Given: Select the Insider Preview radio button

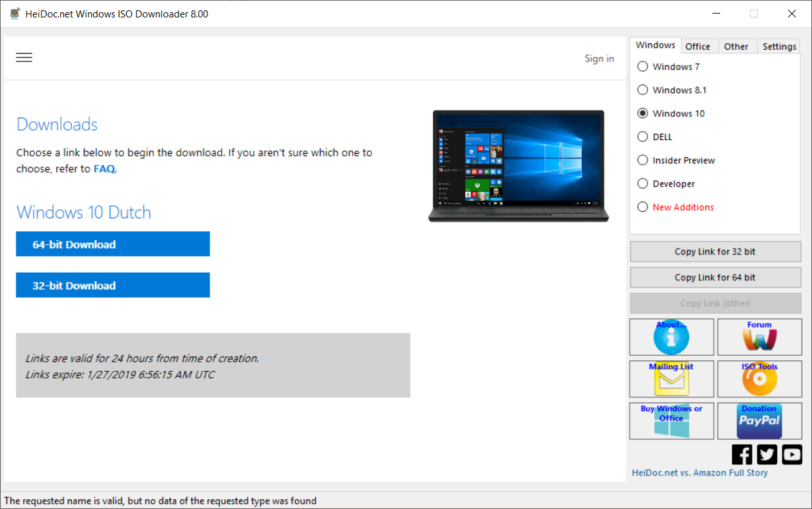Looking at the screenshot, I should tap(643, 160).
